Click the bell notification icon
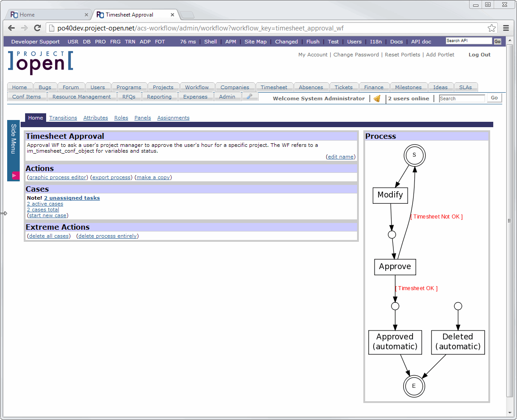This screenshot has height=420, width=517. pyautogui.click(x=377, y=98)
